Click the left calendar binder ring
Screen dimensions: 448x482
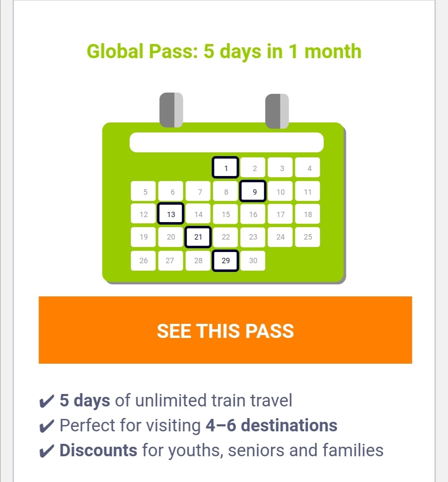[171, 110]
